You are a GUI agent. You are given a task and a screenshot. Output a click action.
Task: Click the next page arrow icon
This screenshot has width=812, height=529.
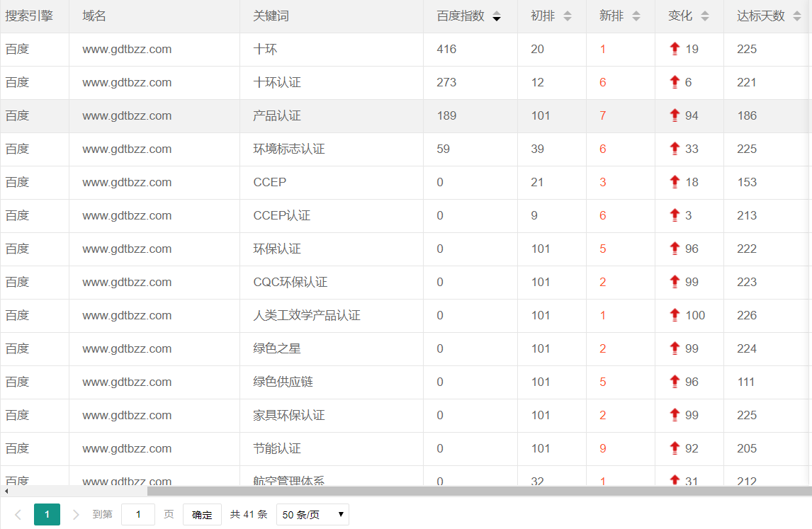(x=76, y=515)
